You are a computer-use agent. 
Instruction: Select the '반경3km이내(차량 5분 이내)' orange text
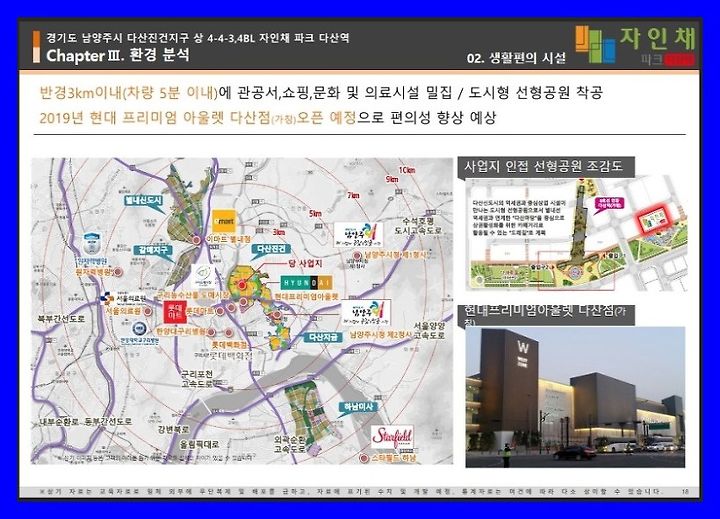coord(128,93)
